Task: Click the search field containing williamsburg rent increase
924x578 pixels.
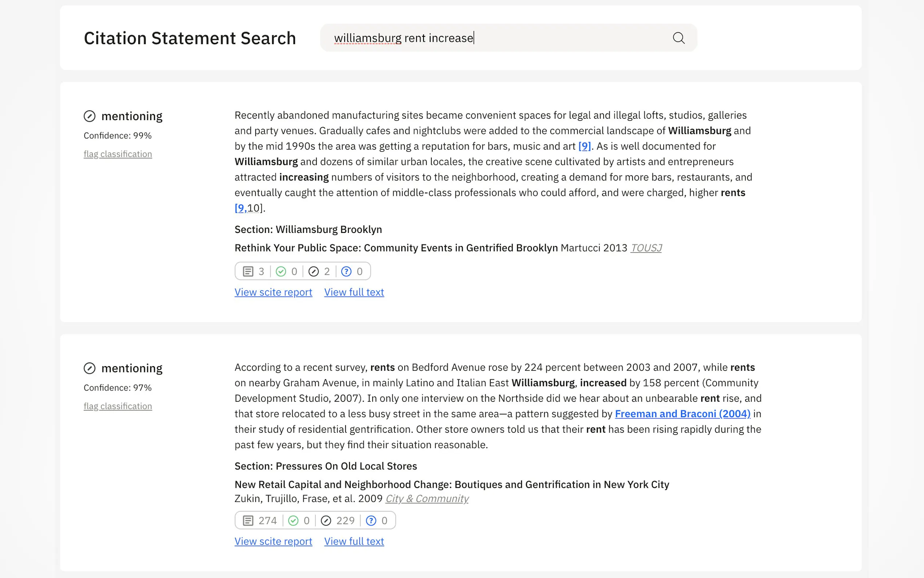Action: 497,38
